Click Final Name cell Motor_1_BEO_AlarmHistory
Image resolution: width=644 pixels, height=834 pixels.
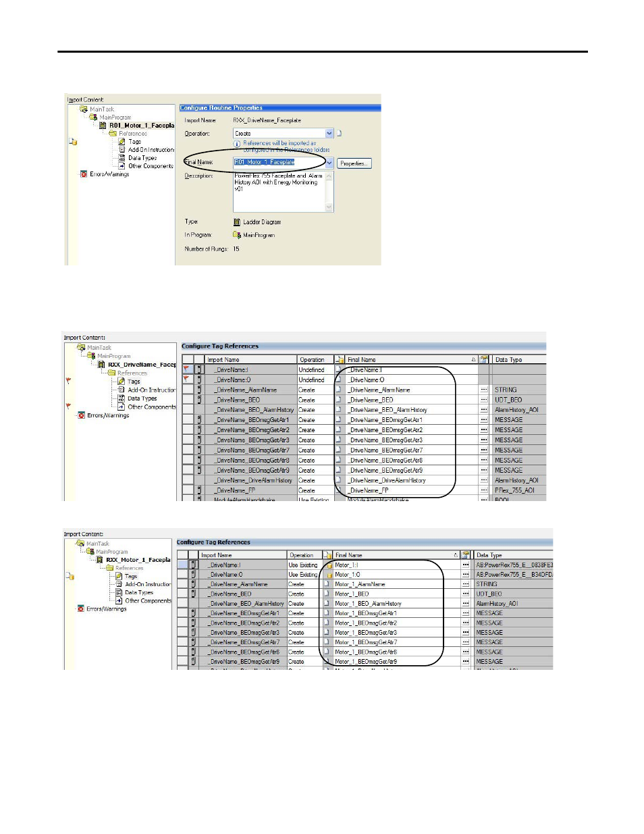(x=396, y=604)
